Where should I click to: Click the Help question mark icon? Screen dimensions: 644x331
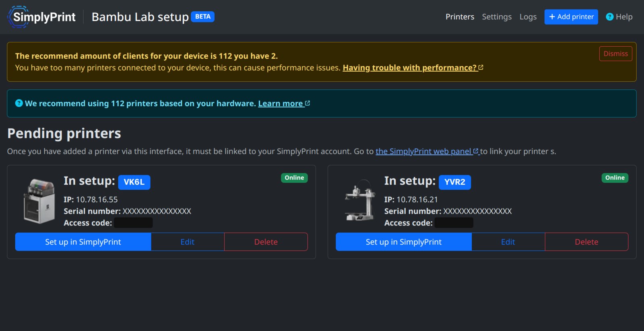(610, 17)
